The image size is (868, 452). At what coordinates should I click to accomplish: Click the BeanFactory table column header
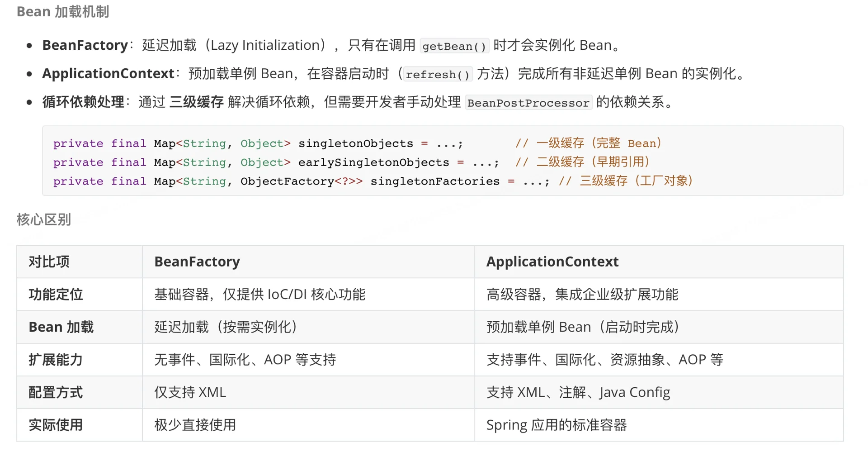pyautogui.click(x=197, y=262)
